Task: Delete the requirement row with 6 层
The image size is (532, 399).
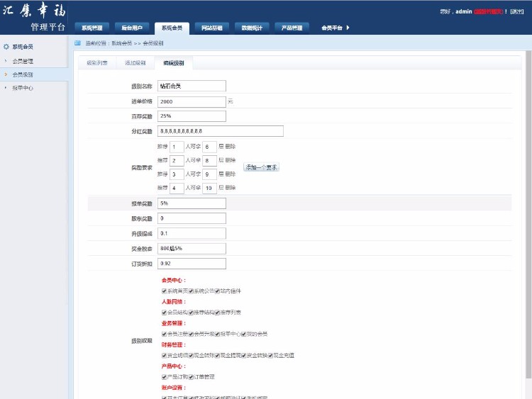Action: tap(231, 147)
